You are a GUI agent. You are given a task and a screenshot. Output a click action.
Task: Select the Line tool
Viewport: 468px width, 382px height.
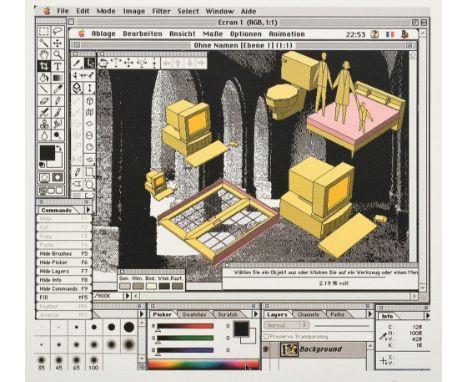click(x=44, y=89)
